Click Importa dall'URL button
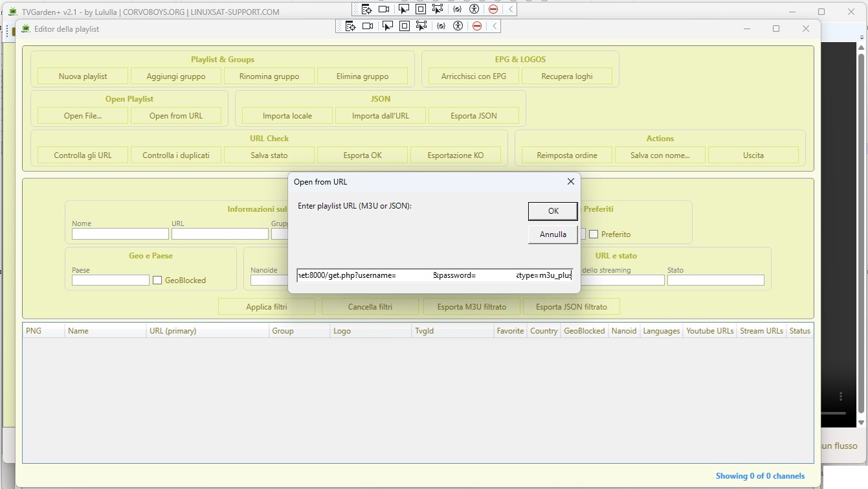Image resolution: width=868 pixels, height=489 pixels. (x=381, y=116)
